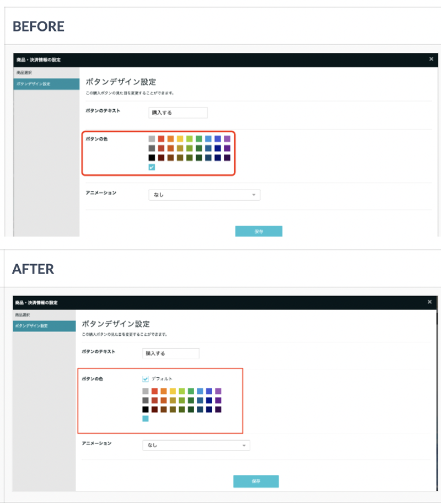Pick the bright red swatch in AFTER palette
The width and height of the screenshot is (441, 504).
155,391
